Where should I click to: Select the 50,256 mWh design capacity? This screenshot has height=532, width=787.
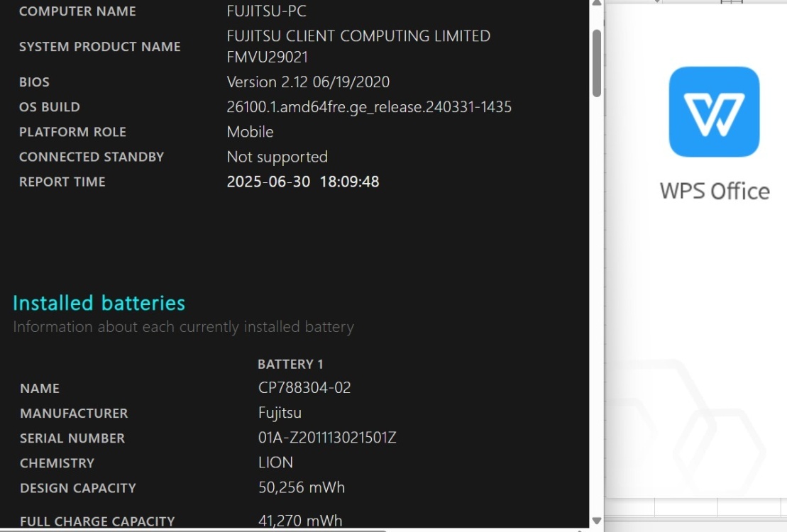302,487
